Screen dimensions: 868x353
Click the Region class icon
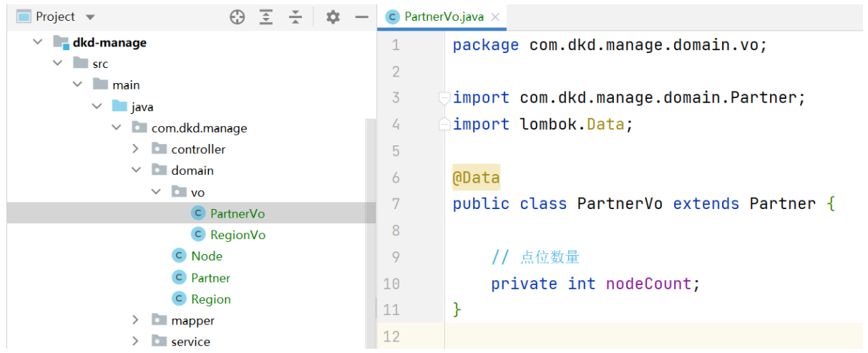[179, 299]
